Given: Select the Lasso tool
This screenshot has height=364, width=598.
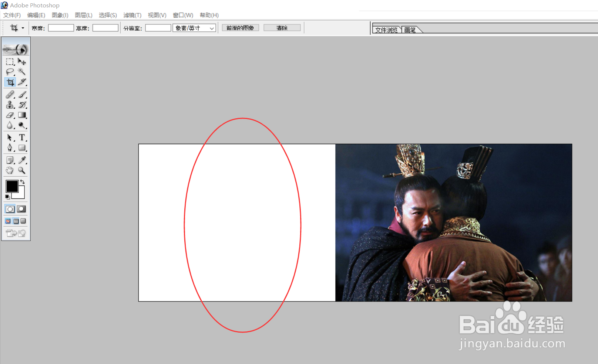Looking at the screenshot, I should (10, 72).
